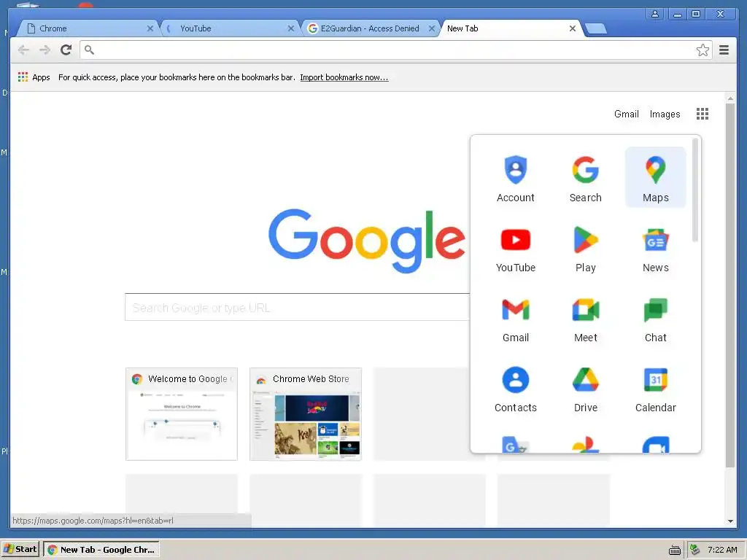Click the page vertical scrollbar thumb

click(x=729, y=285)
